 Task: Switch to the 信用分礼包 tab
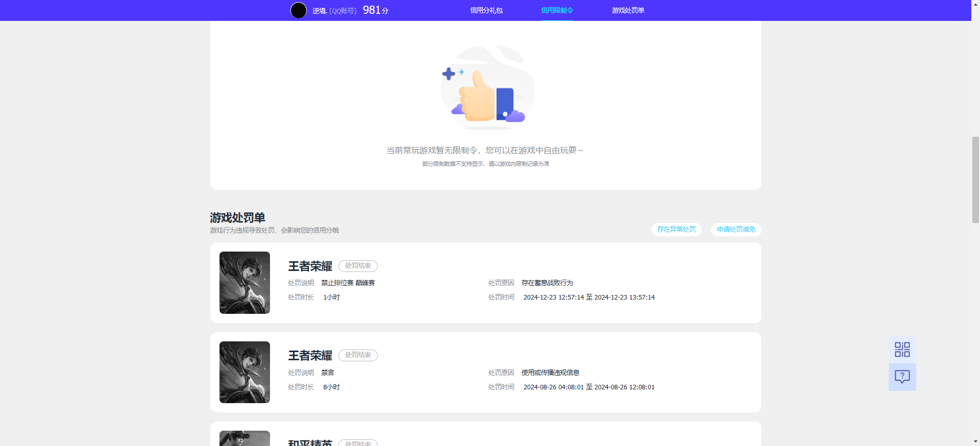pos(486,10)
